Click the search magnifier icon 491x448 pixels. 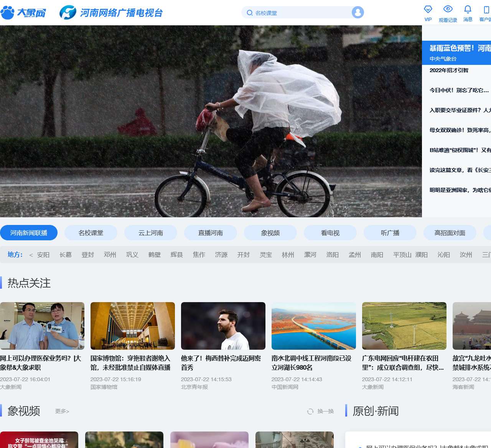tap(250, 13)
